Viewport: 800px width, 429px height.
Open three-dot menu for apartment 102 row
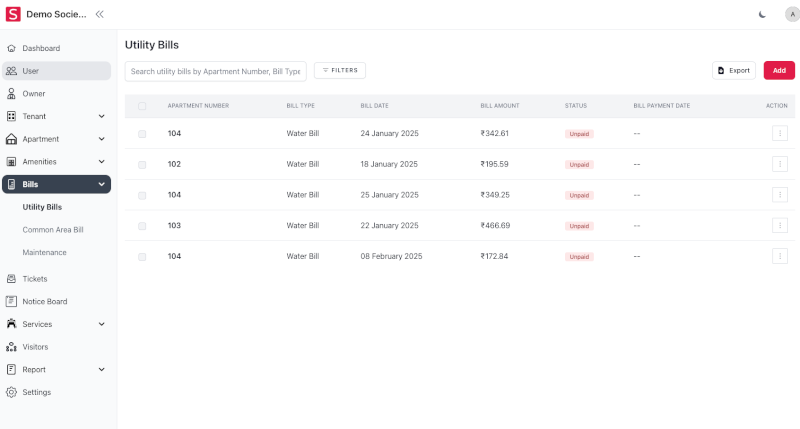780,164
